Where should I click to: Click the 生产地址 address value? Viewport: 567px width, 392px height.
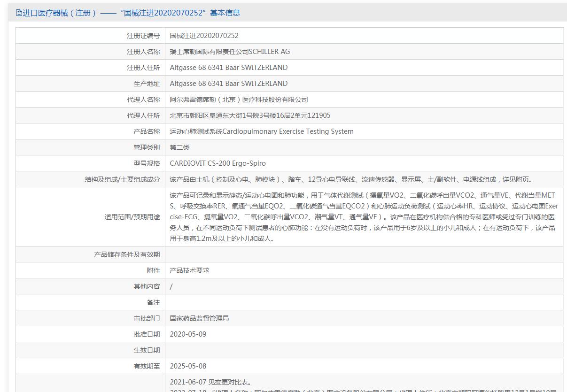(229, 84)
